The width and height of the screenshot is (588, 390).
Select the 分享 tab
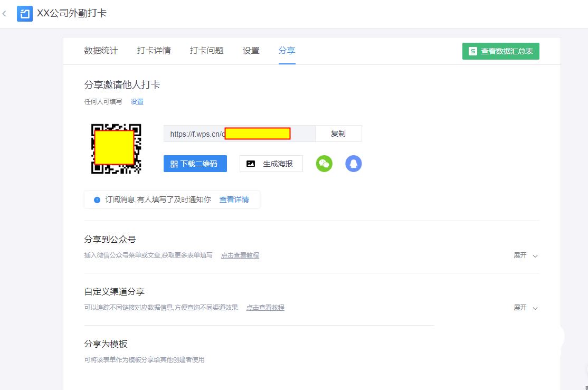[287, 51]
